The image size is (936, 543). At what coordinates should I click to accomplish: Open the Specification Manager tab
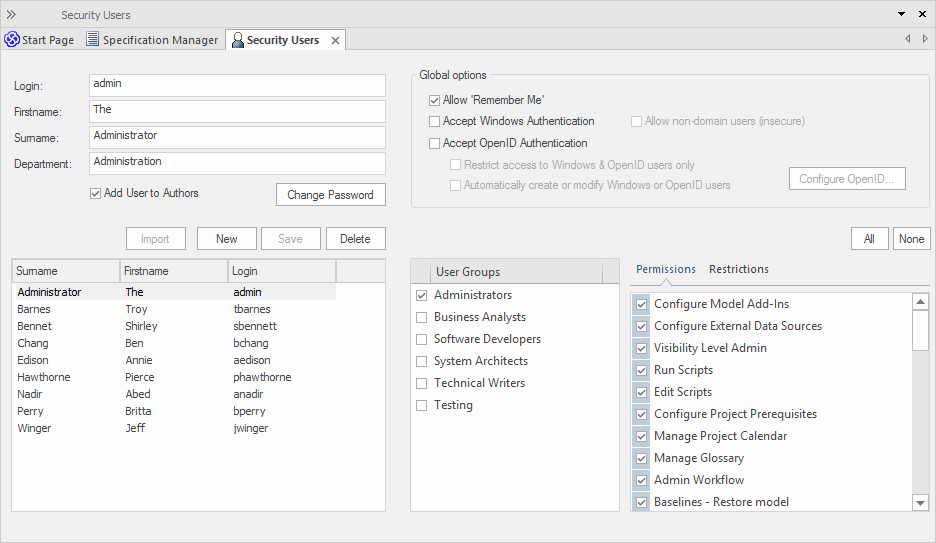pyautogui.click(x=160, y=40)
